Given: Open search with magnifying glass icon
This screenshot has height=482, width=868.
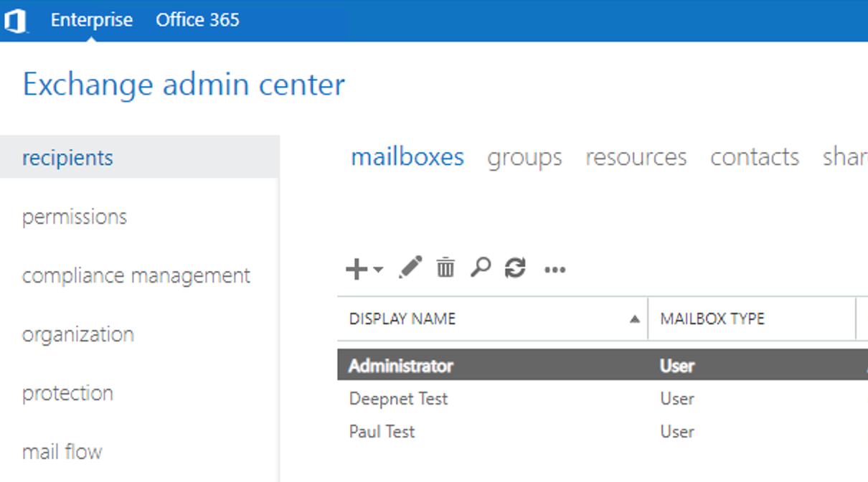Looking at the screenshot, I should pos(480,268).
